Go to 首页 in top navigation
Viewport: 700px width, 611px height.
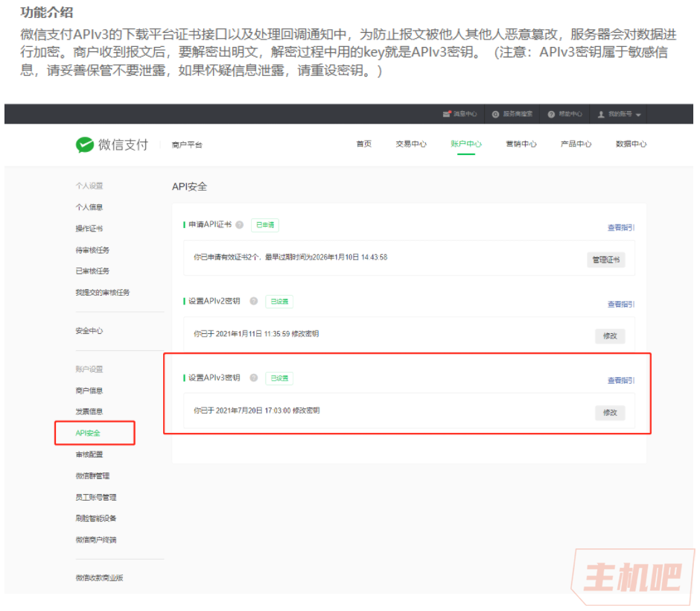tap(364, 144)
